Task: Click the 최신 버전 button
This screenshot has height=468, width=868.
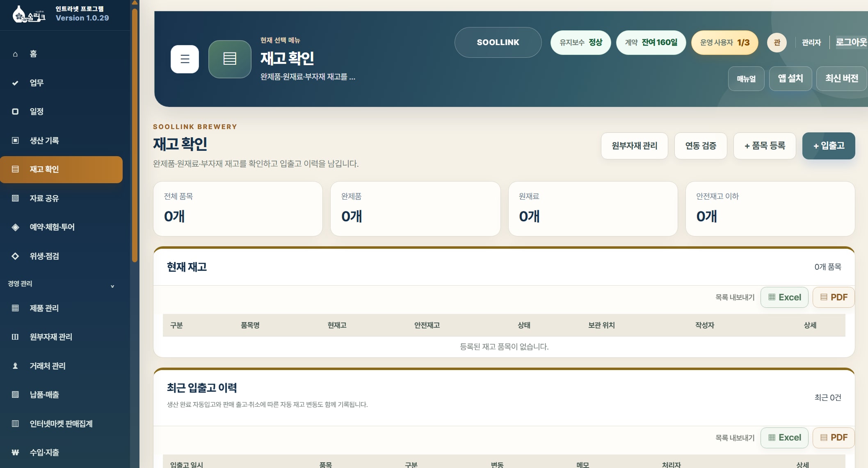Action: coord(842,79)
